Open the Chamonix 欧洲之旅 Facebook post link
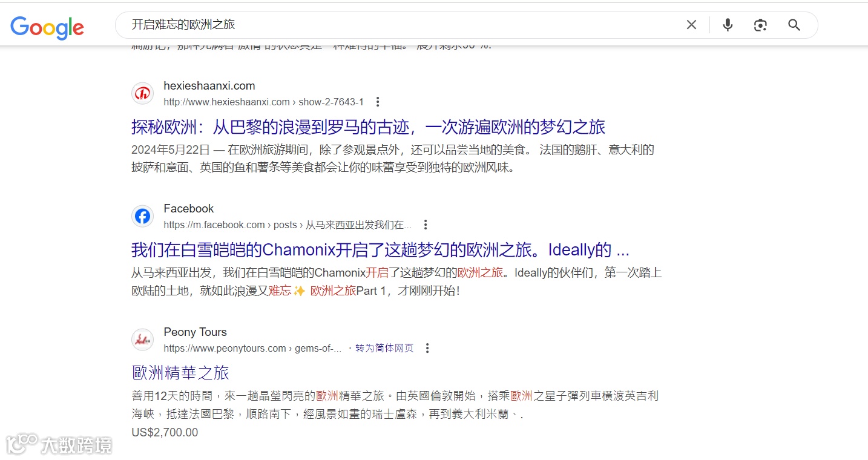Image resolution: width=868 pixels, height=460 pixels. (381, 250)
